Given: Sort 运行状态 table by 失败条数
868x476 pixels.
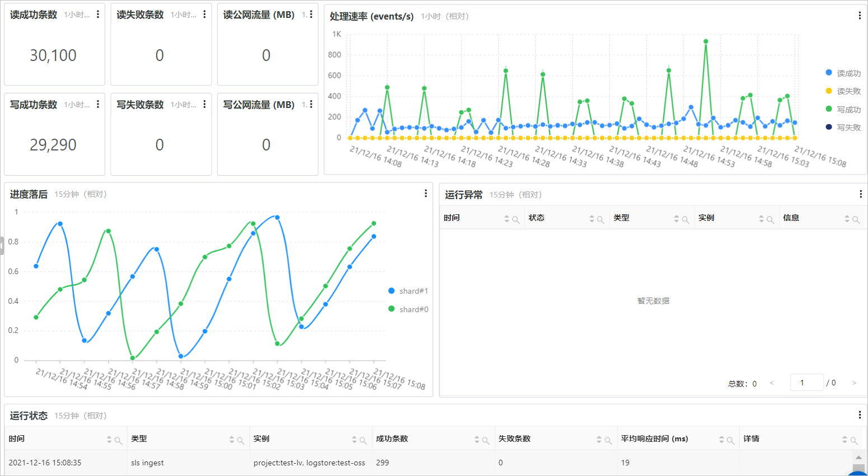Looking at the screenshot, I should [x=599, y=440].
